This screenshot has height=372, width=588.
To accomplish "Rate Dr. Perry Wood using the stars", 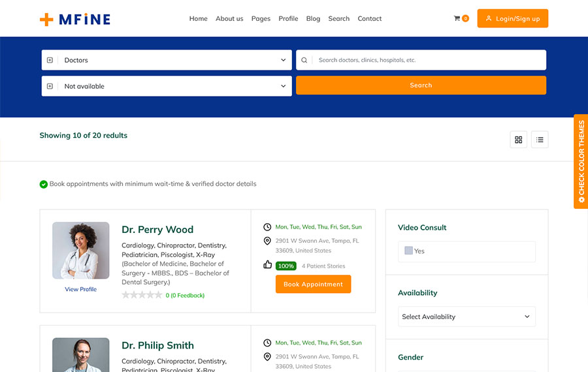I will pos(142,295).
